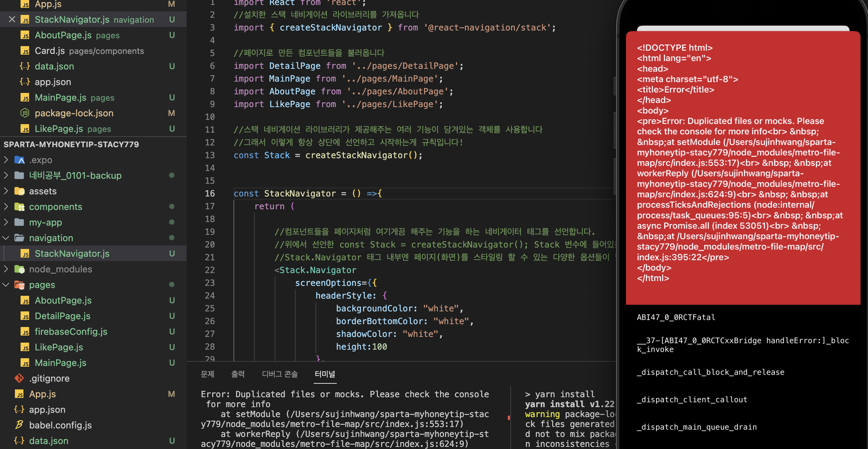
Task: Click the red error message box in simulator
Action: point(743,168)
